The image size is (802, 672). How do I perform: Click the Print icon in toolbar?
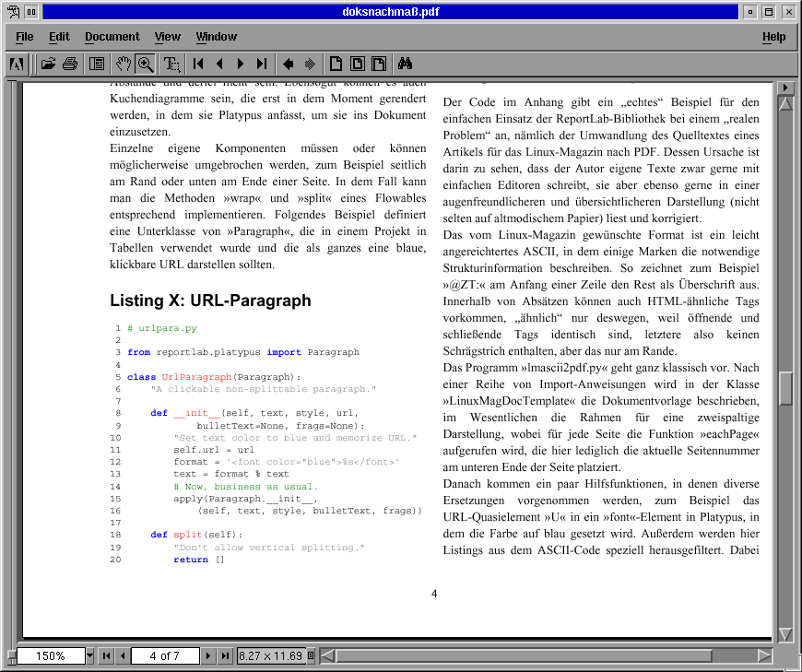click(x=70, y=65)
